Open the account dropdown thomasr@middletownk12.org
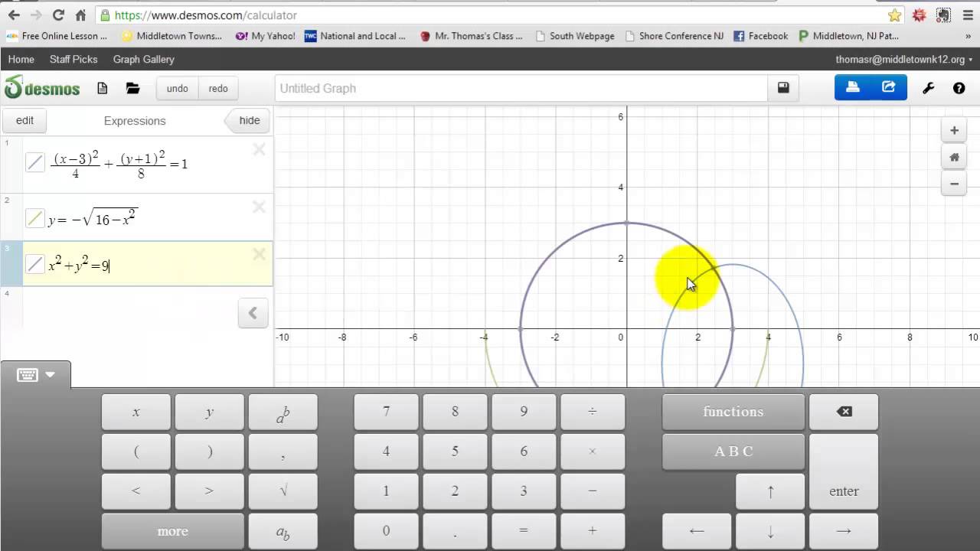Screen dimensions: 980x551 [x=904, y=59]
